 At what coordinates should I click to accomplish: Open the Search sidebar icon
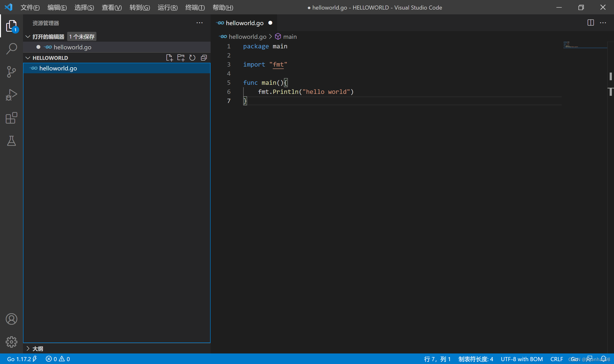coord(11,49)
